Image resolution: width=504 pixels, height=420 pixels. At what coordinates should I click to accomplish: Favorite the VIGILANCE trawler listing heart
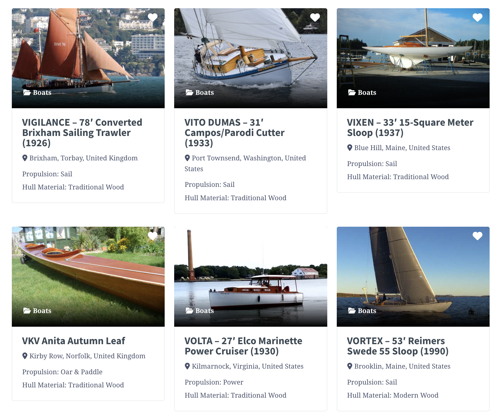point(153,17)
